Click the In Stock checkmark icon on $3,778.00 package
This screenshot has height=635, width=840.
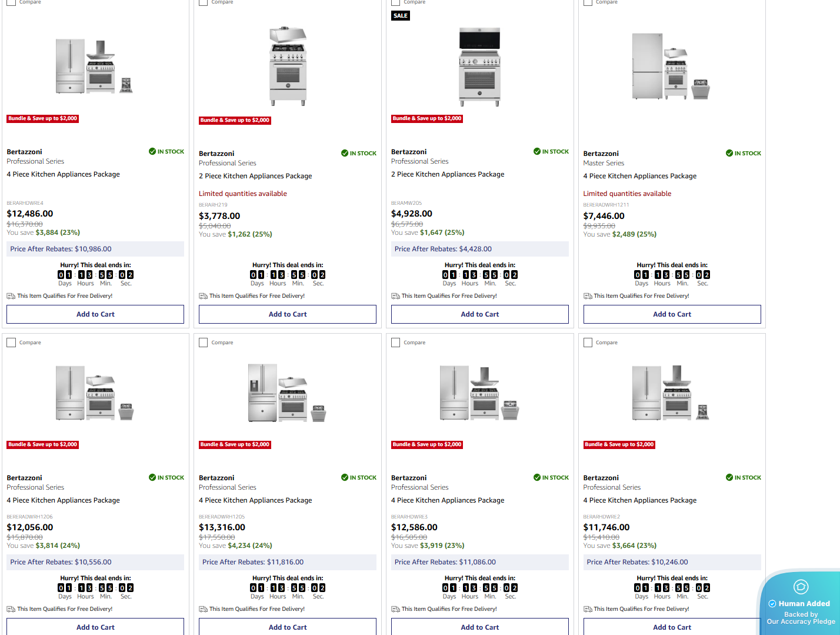345,153
